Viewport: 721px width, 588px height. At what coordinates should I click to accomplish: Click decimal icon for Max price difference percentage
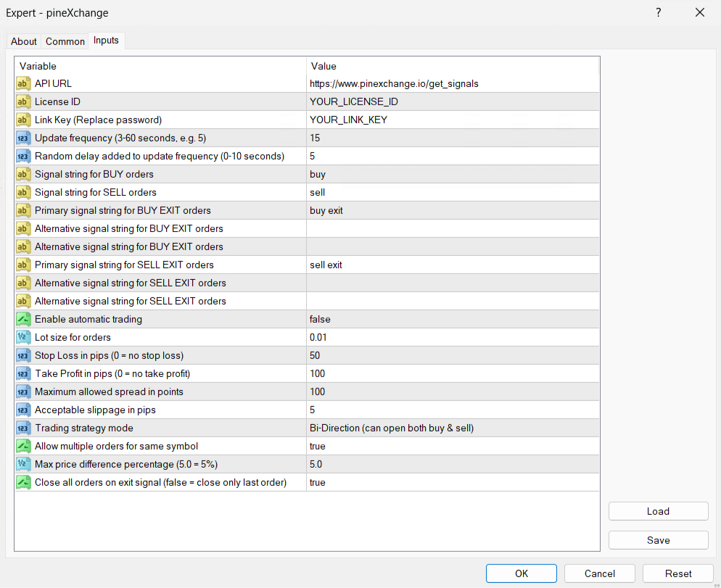click(23, 464)
